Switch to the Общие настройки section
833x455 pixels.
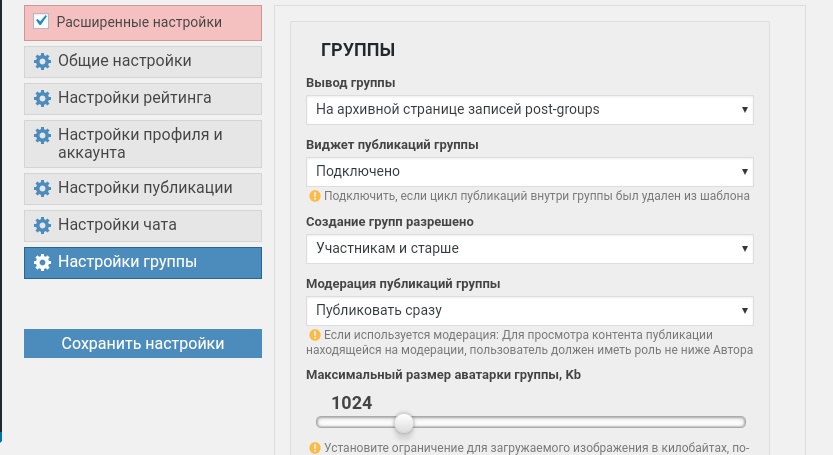[143, 62]
